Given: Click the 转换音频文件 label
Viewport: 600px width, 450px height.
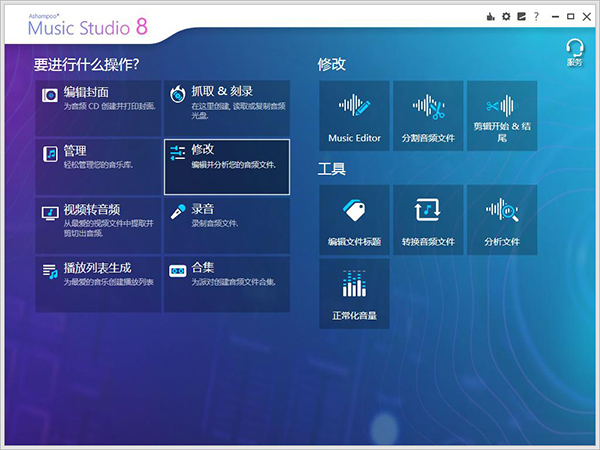Looking at the screenshot, I should pos(428,242).
